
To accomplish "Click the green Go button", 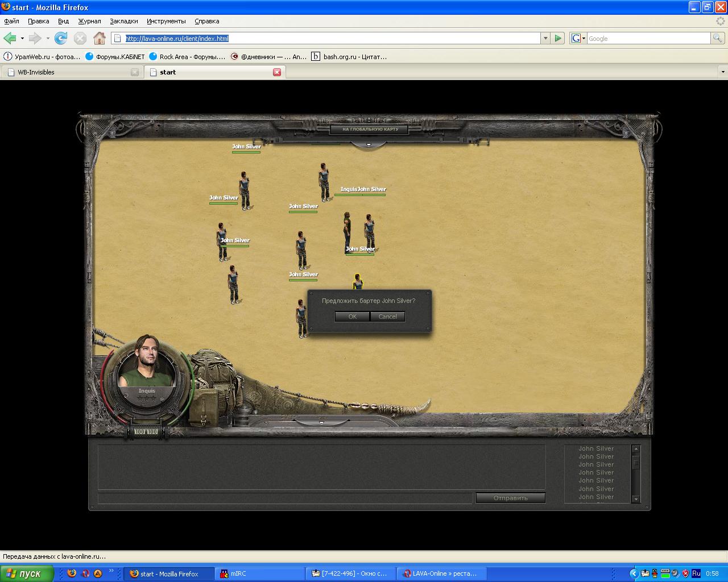I will pyautogui.click(x=558, y=38).
